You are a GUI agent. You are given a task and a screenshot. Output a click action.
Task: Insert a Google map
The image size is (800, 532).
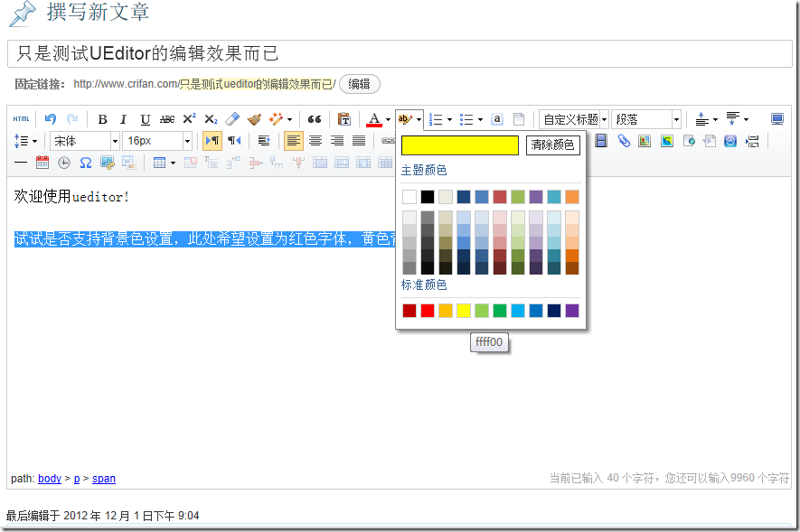[666, 141]
